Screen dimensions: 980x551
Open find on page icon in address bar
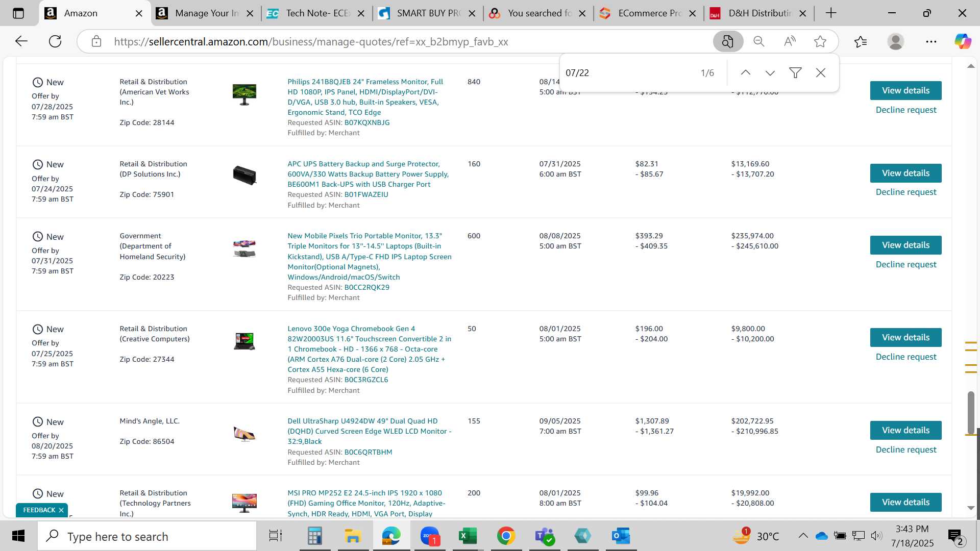click(x=727, y=41)
